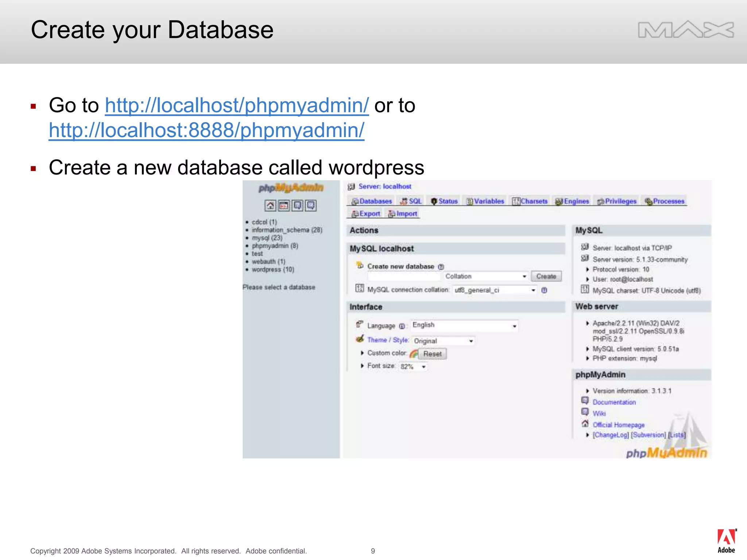Click the Server version 5.1.33-community text

click(x=640, y=260)
